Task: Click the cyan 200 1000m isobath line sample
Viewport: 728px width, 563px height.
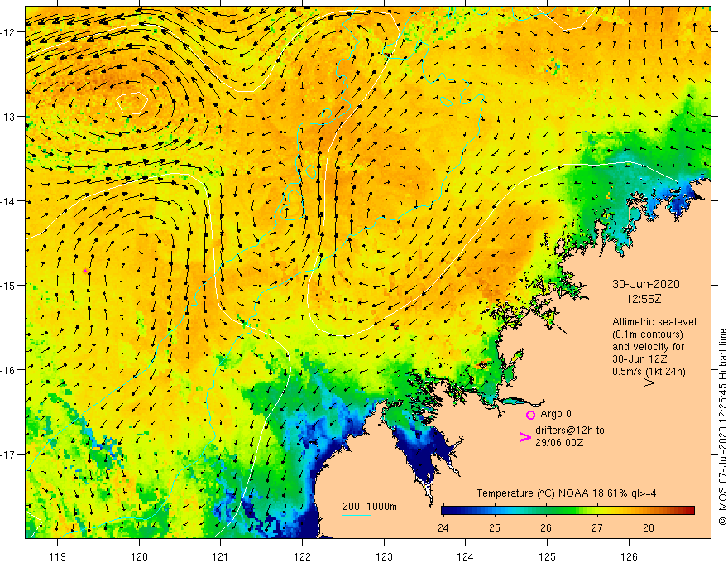Action: coord(356,515)
